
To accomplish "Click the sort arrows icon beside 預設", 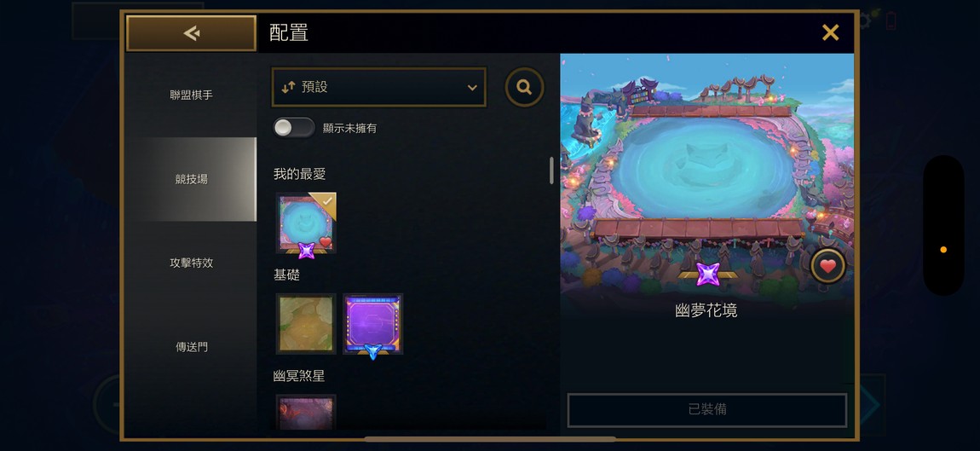I will tap(288, 88).
